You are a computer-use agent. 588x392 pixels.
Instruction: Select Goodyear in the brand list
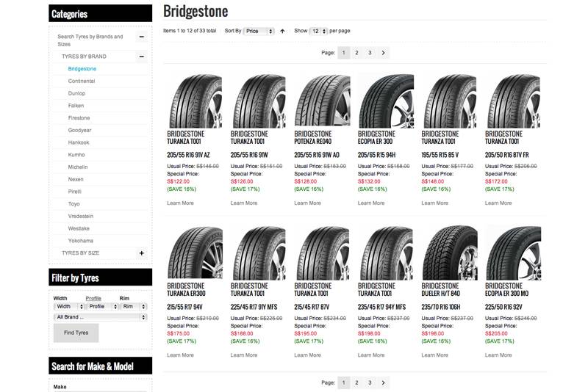coord(79,130)
